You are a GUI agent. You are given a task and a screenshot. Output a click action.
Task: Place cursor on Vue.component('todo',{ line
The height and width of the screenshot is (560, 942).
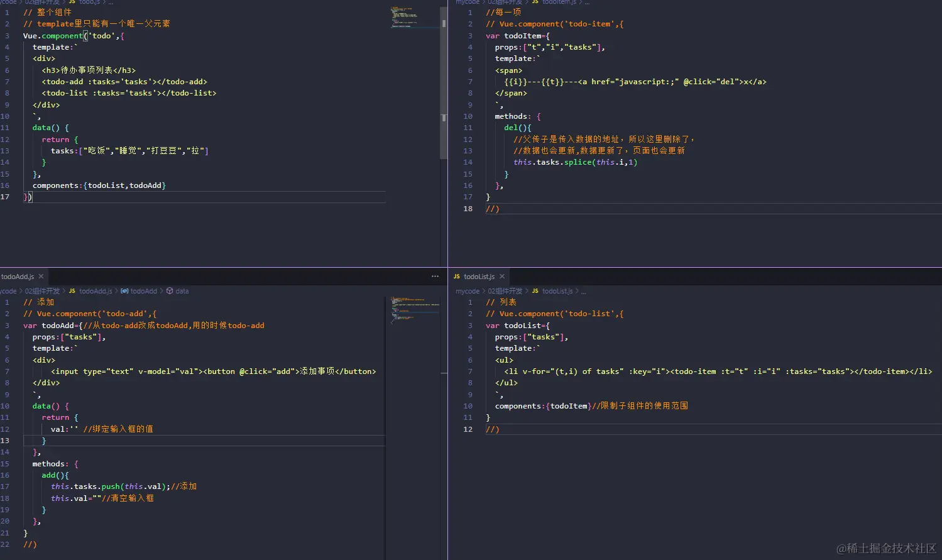tap(74, 36)
